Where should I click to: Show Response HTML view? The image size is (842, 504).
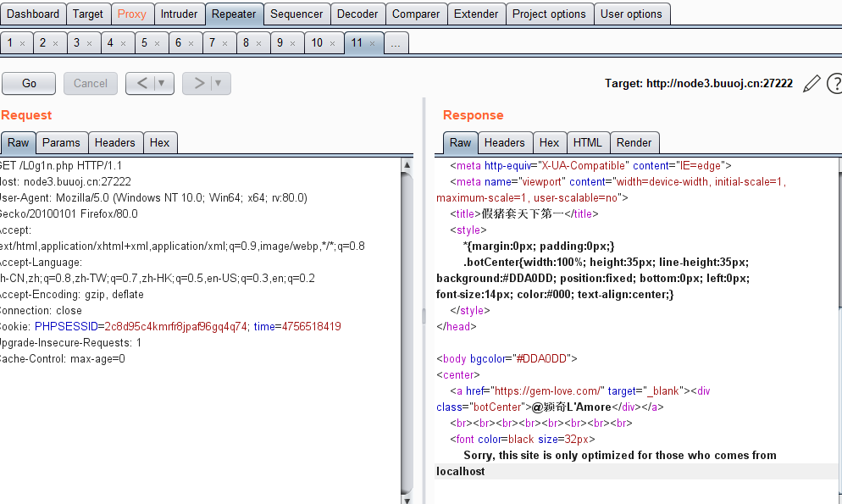(x=588, y=143)
